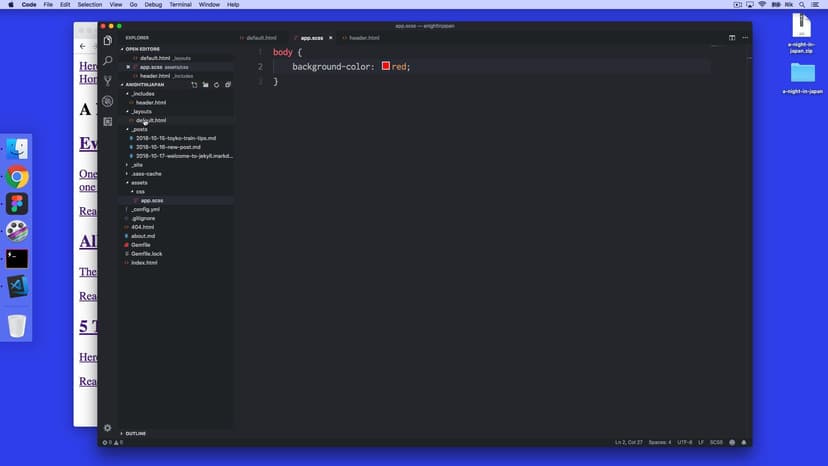828x466 pixels.
Task: Open the editor More Actions menu
Action: point(745,38)
